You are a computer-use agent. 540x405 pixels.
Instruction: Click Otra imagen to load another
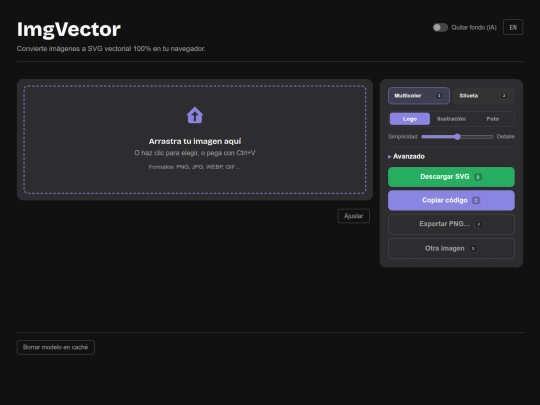(451, 248)
